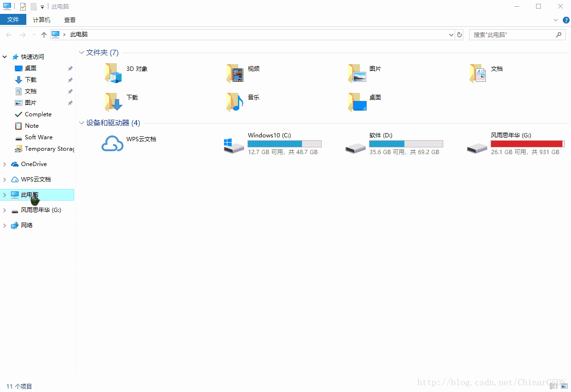Open the customize quick access toolbar dropdown

click(42, 7)
